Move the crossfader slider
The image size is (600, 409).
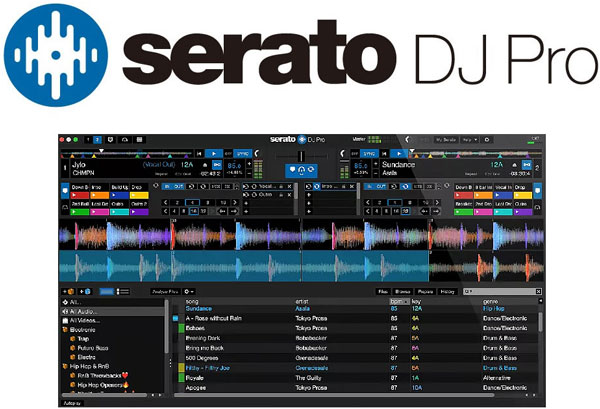301,156
